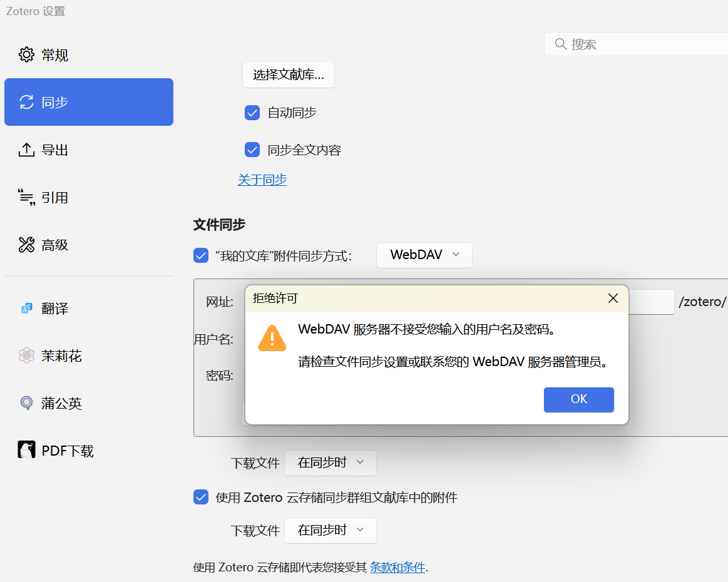Viewport: 728px width, 582px height.
Task: Open the 条款和条件 link
Action: (397, 567)
